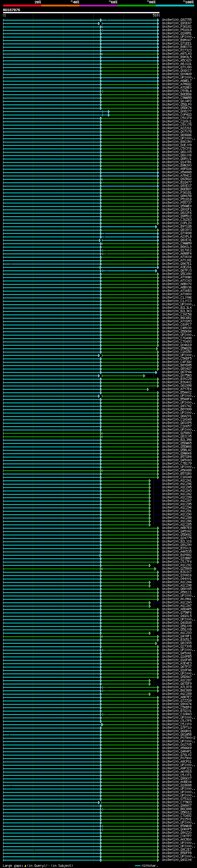
Task: Select label UniRef100_O44001
Action: 177,579
